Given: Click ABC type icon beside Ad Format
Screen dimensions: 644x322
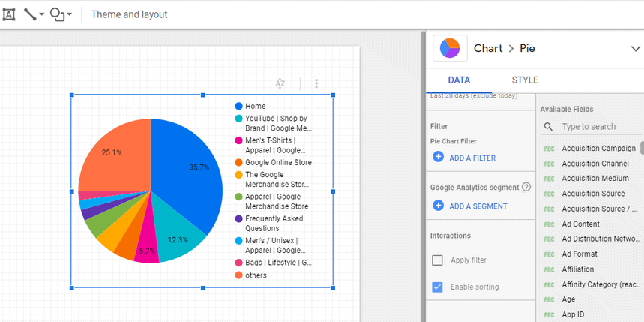Looking at the screenshot, I should tap(549, 254).
